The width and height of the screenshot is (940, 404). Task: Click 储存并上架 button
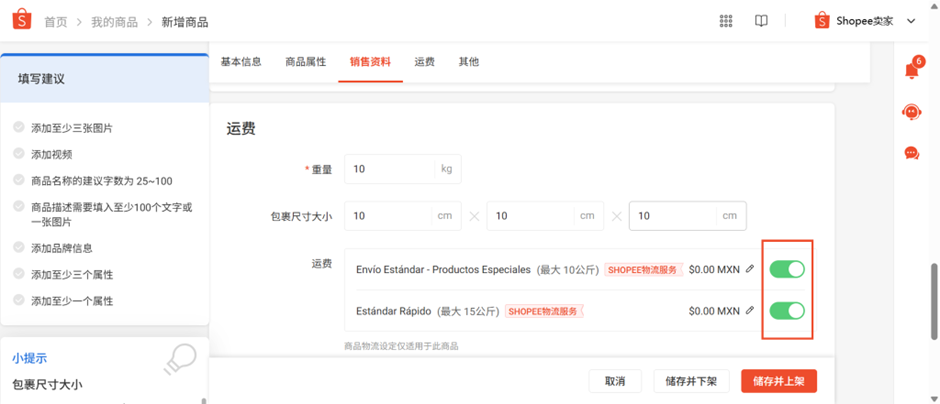click(x=779, y=381)
